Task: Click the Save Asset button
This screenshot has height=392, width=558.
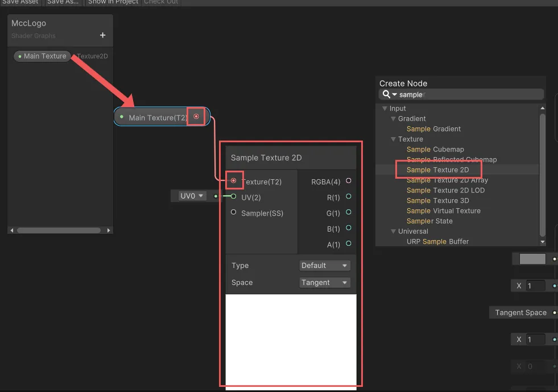Action: tap(20, 2)
